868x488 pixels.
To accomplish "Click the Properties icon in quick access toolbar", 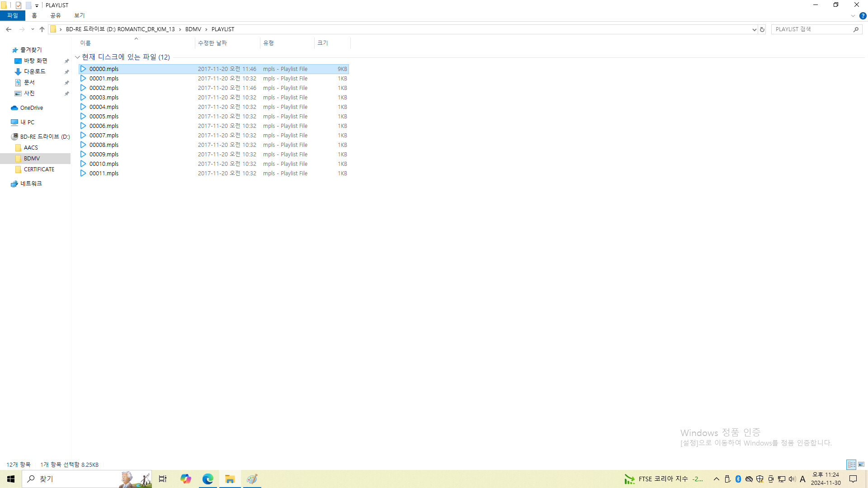I will [19, 5].
